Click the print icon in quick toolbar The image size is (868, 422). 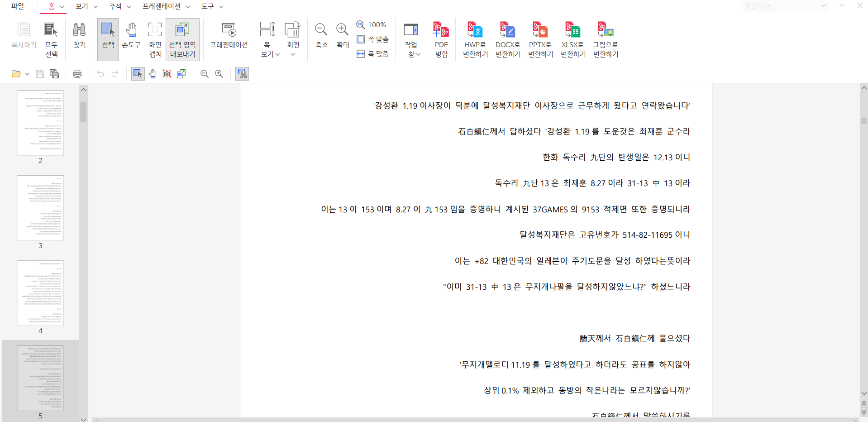(77, 74)
